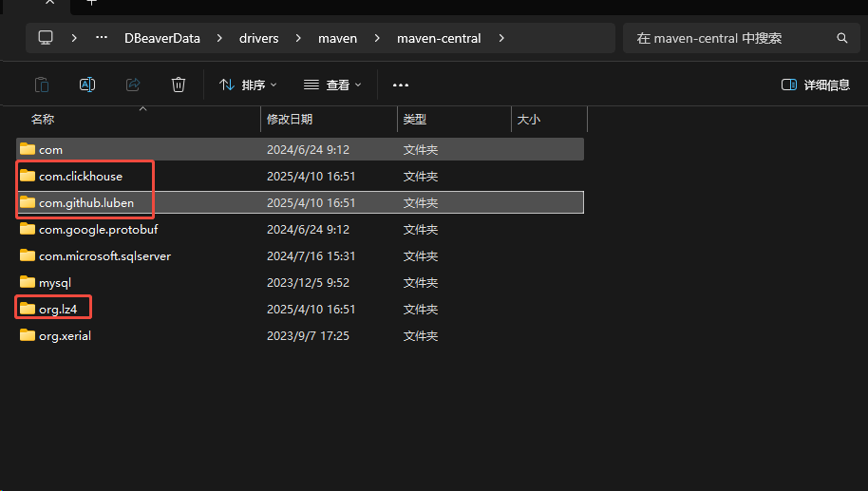
Task: Click the Paste toolbar icon
Action: point(42,85)
